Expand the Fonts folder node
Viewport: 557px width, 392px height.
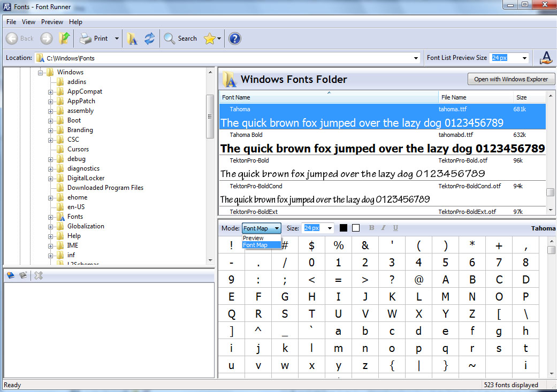[x=50, y=217]
